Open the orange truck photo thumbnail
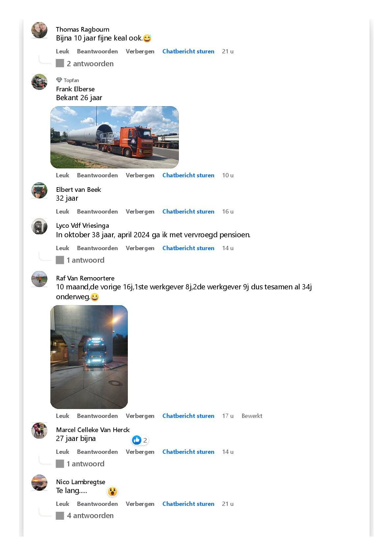Viewport: 392px width, 555px height. [115, 137]
